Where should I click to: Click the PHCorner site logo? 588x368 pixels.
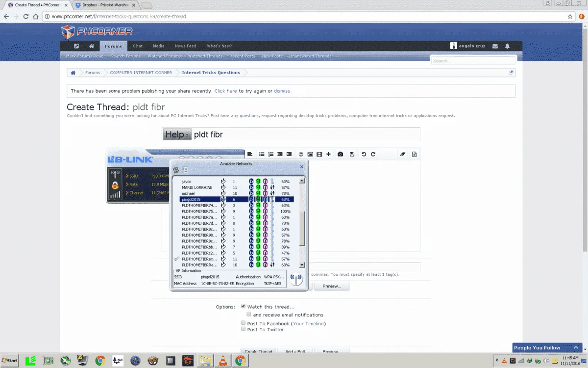[97, 32]
